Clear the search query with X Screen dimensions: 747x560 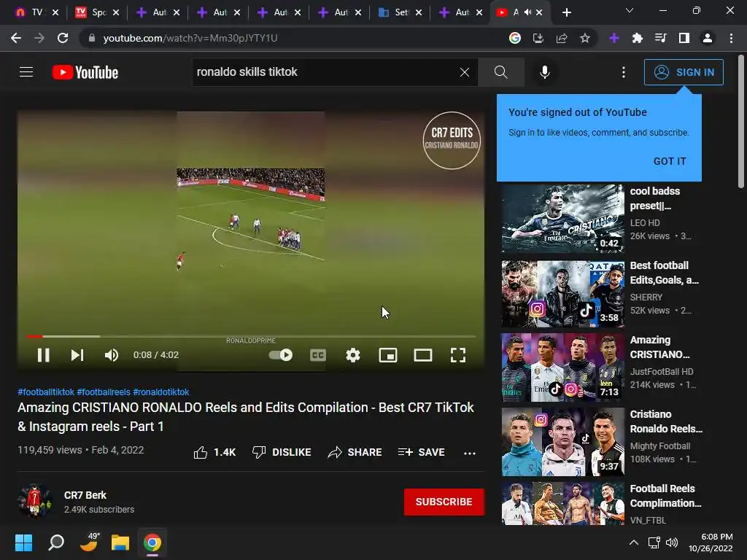tap(465, 72)
